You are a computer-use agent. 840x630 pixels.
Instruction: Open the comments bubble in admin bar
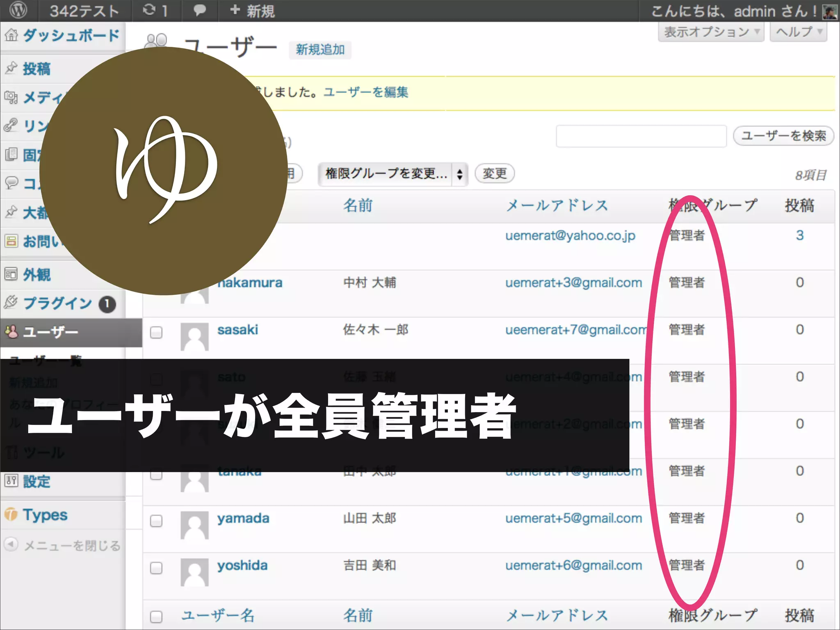[x=199, y=11]
